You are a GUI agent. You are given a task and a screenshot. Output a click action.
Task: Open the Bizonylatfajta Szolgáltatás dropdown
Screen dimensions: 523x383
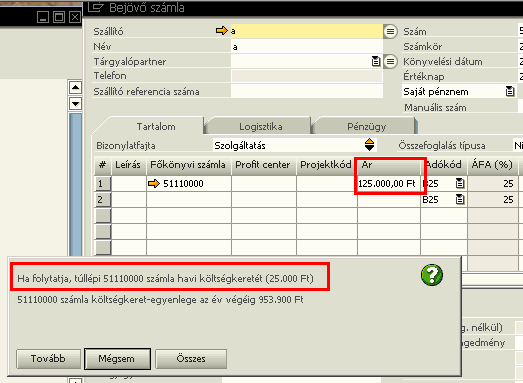(x=369, y=145)
